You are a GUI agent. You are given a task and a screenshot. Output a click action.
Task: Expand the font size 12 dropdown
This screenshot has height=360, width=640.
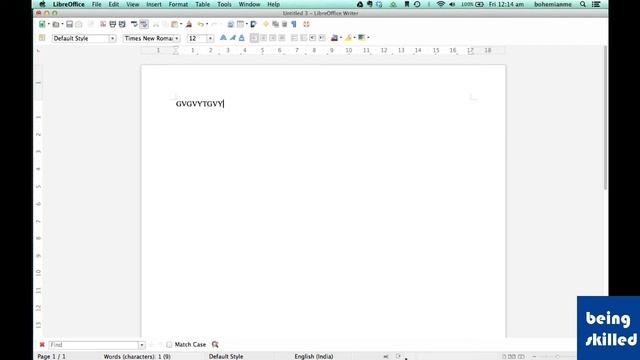tap(210, 38)
